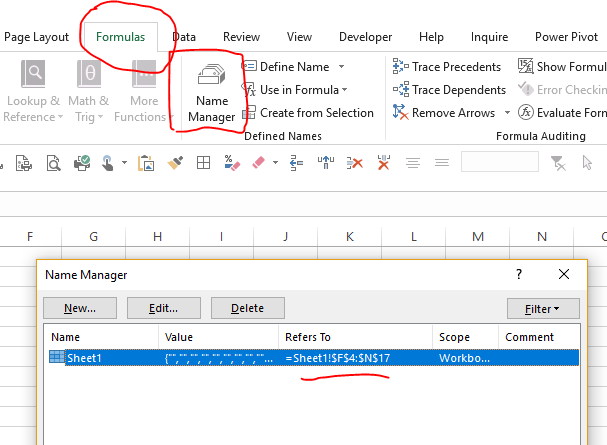Open the Math & Trig function library
This screenshot has width=607, height=445.
[89, 91]
